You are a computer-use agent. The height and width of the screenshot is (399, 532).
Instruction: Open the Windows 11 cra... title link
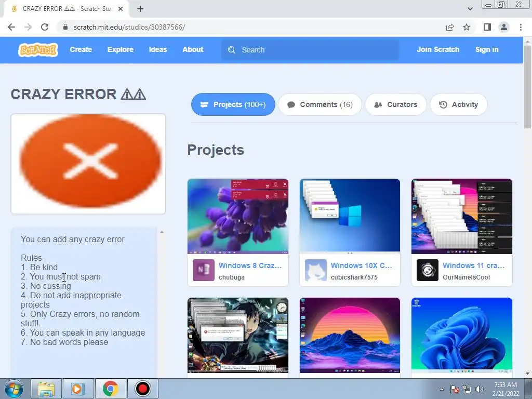(x=474, y=265)
